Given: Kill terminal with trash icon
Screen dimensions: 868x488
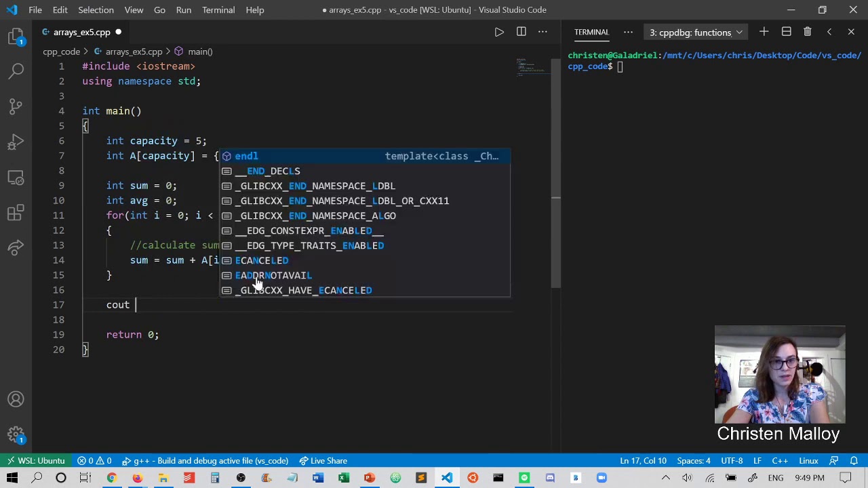Looking at the screenshot, I should [807, 32].
